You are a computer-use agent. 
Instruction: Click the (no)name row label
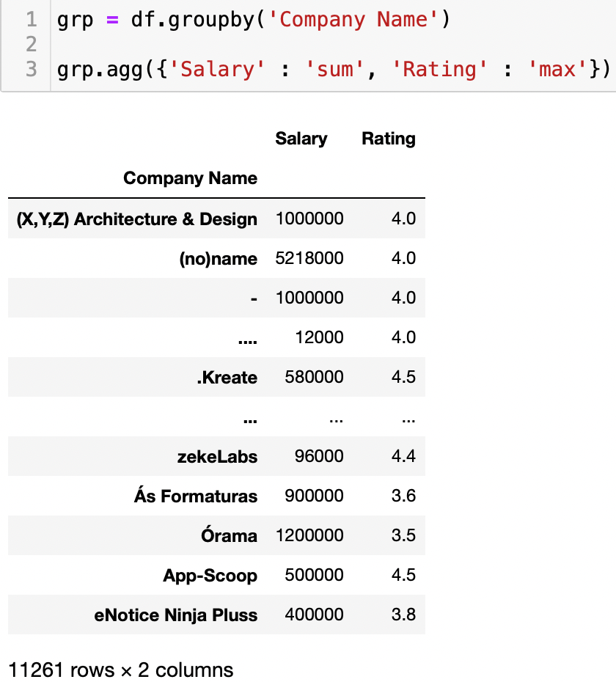[218, 259]
